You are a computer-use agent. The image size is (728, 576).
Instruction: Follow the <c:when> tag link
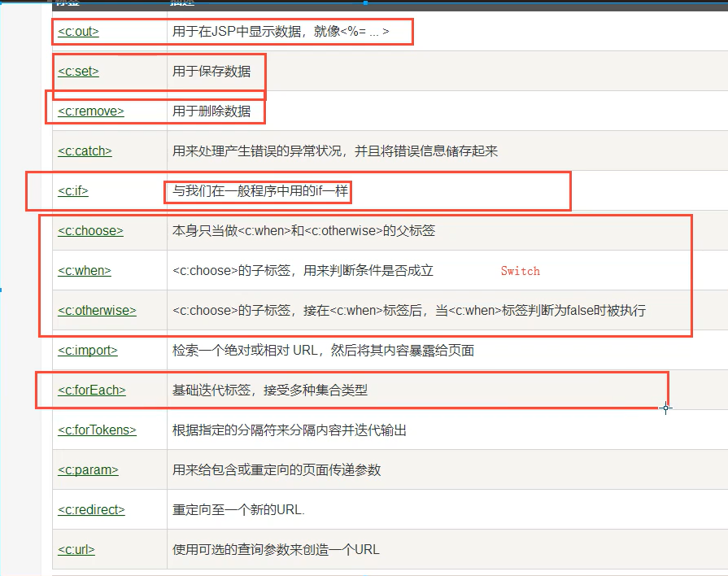85,271
